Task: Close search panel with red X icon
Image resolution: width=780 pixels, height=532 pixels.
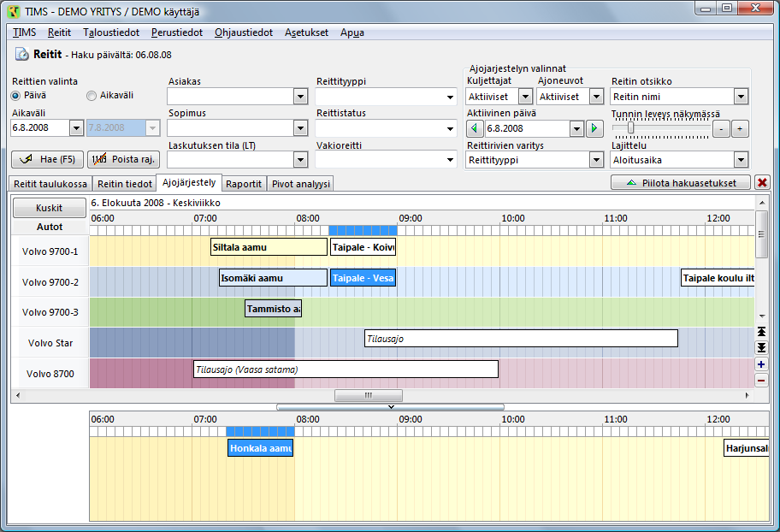Action: coord(762,183)
